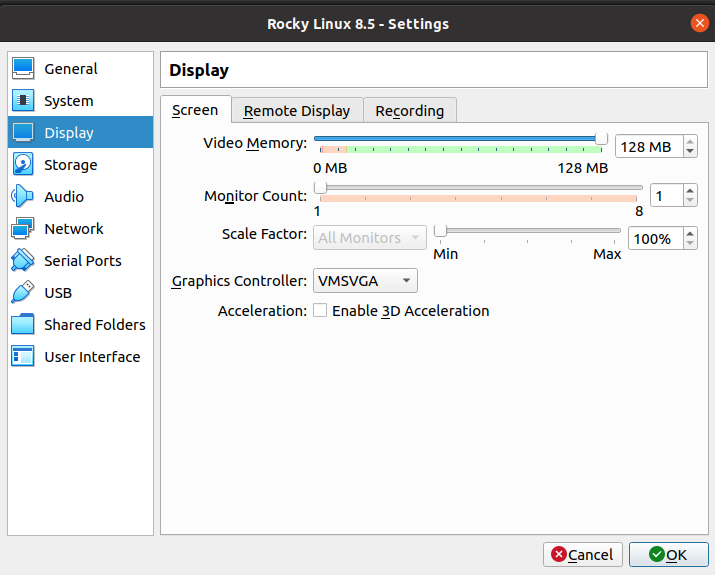Image resolution: width=715 pixels, height=575 pixels.
Task: Enable 3D Acceleration checkbox
Action: coord(320,311)
